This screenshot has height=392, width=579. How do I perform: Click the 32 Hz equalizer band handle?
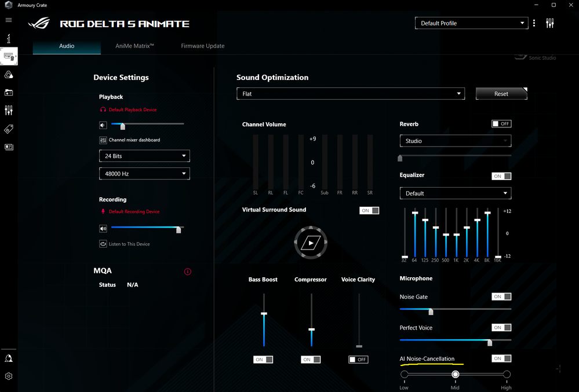click(405, 257)
